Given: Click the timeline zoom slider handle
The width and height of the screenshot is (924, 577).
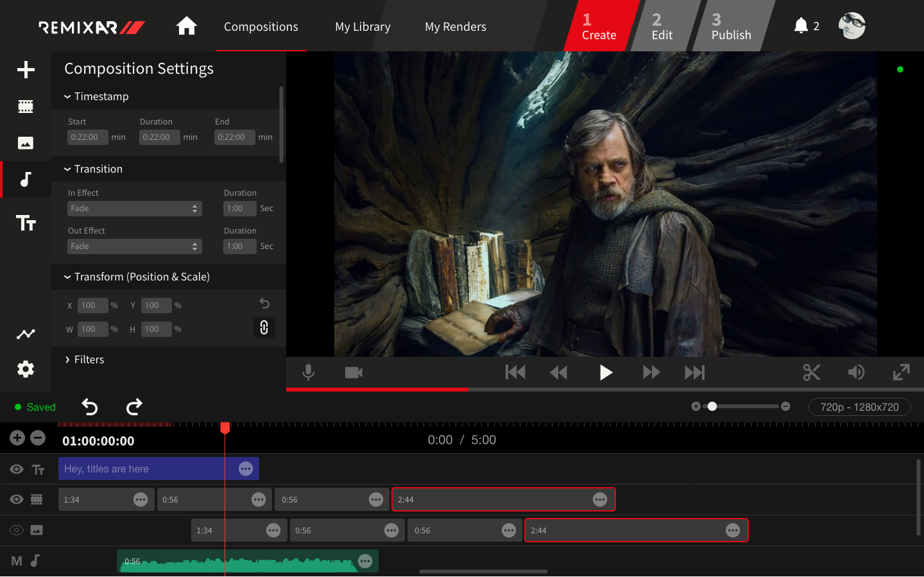Looking at the screenshot, I should (x=712, y=406).
